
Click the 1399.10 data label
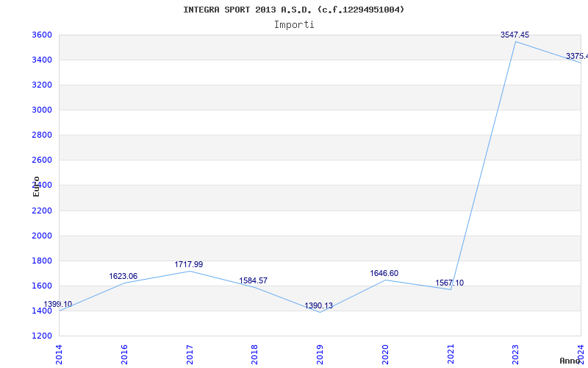(58, 304)
